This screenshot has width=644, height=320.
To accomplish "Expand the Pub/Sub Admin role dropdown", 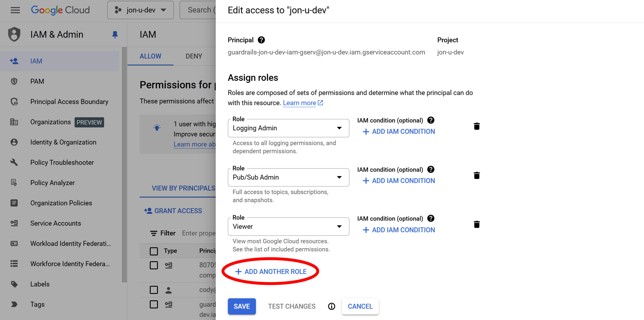I will [288, 177].
